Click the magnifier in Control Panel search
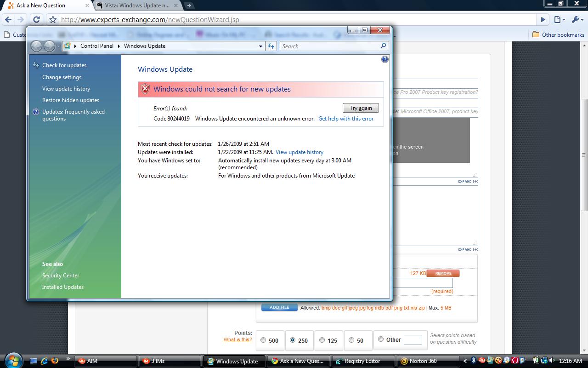Image resolution: width=588 pixels, height=368 pixels. click(x=383, y=46)
